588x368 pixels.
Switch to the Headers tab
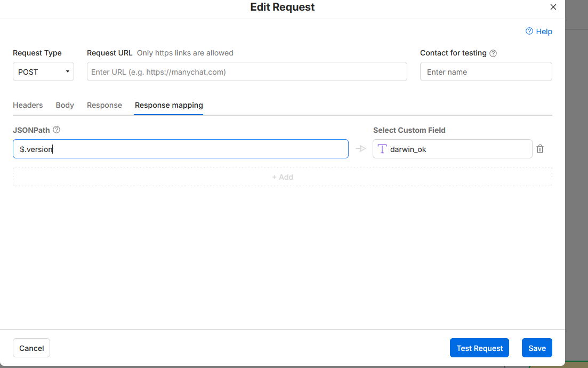(x=28, y=105)
